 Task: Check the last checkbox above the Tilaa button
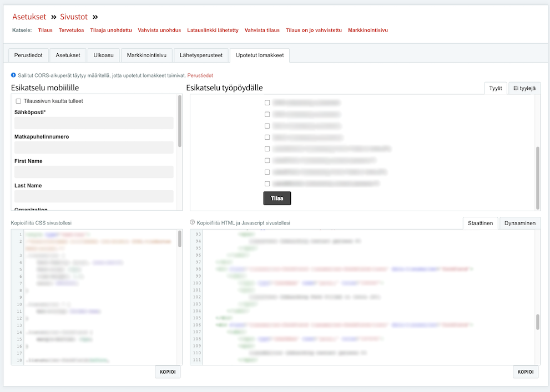[x=268, y=184]
